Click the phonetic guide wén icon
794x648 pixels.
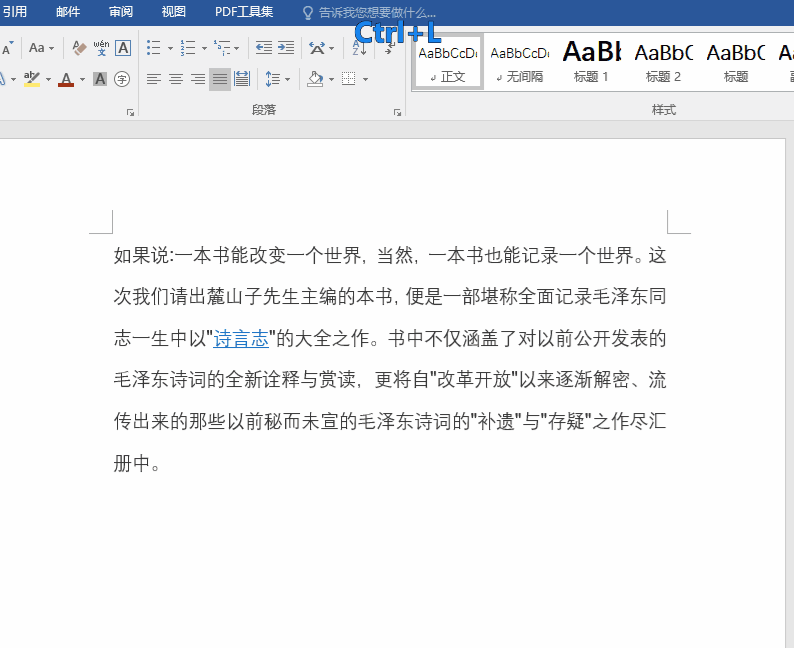(x=101, y=47)
